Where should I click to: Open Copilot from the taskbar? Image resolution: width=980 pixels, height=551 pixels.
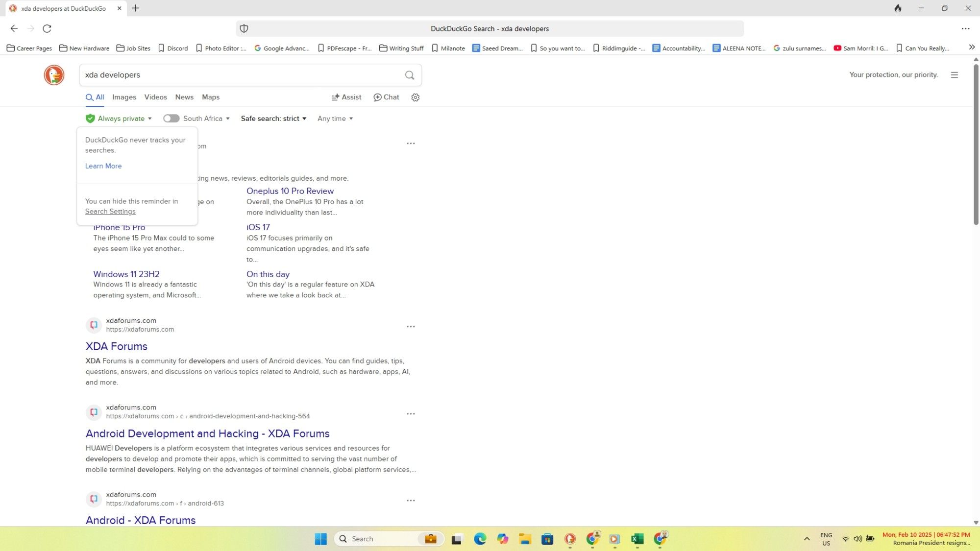coord(502,538)
